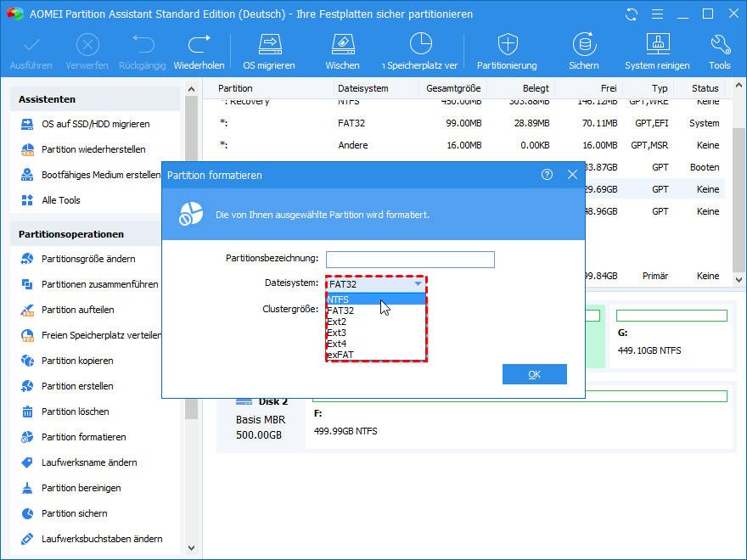
Task: Open the Speicherplatz verteilen toolbar tool
Action: (420, 52)
